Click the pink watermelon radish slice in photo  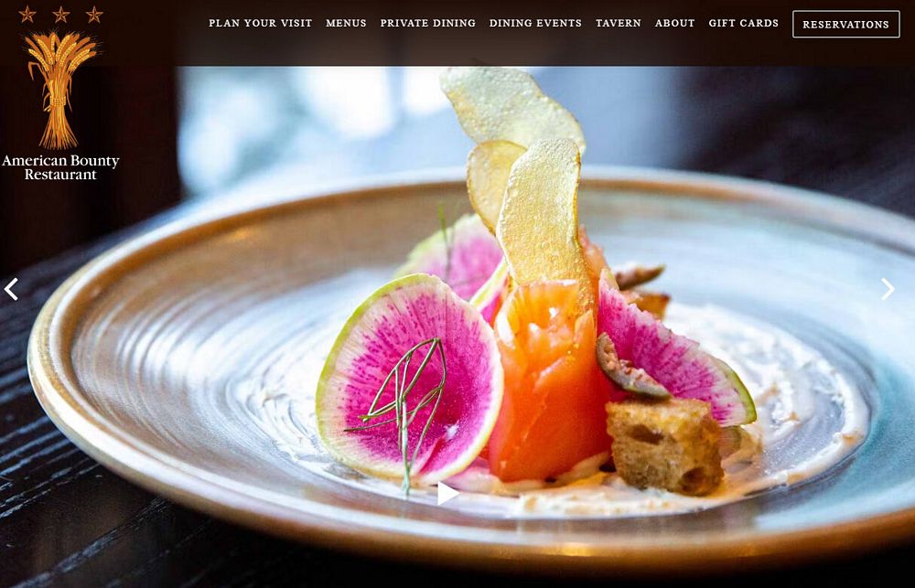point(408,380)
